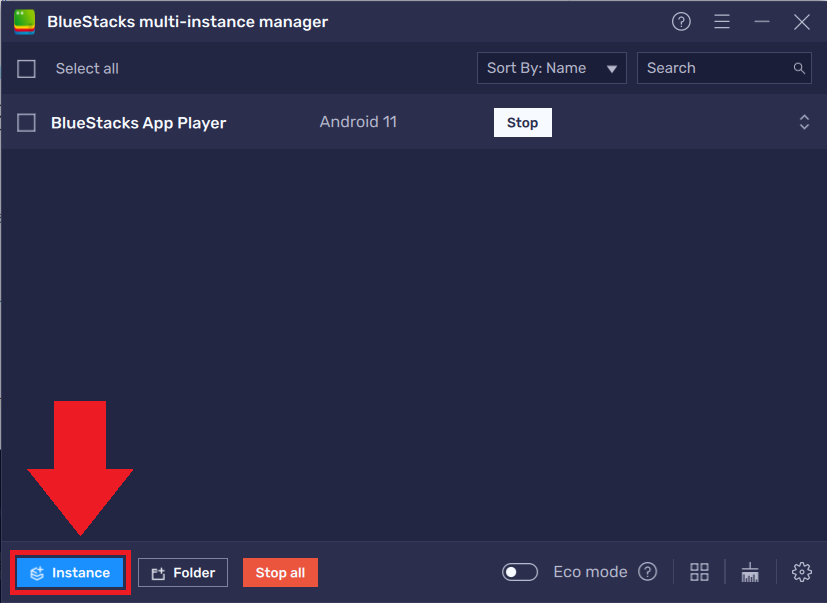Screen dimensions: 827x603
Task: Stop the BlueStacks App Player instance
Action: pyautogui.click(x=523, y=122)
